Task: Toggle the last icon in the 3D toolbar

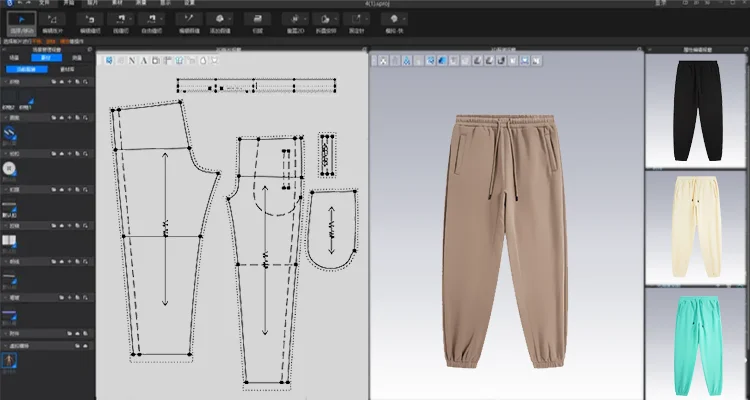Action: (537, 60)
